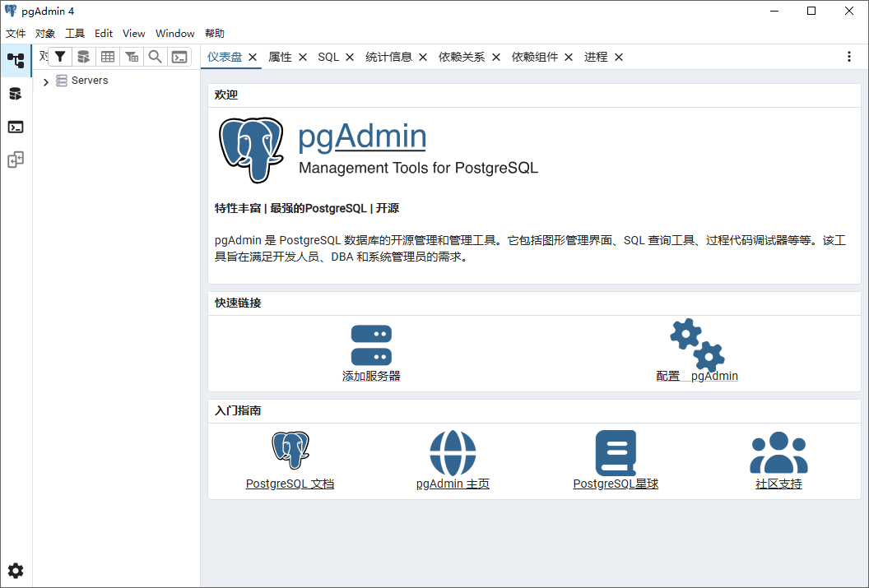
Task: Open the Object Explorer sidebar icon
Action: pyautogui.click(x=16, y=60)
